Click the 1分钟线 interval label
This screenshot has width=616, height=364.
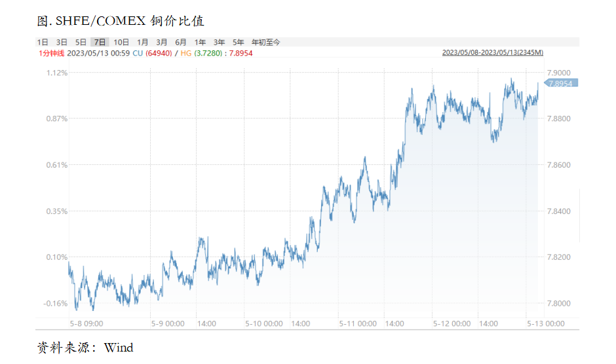pyautogui.click(x=51, y=53)
